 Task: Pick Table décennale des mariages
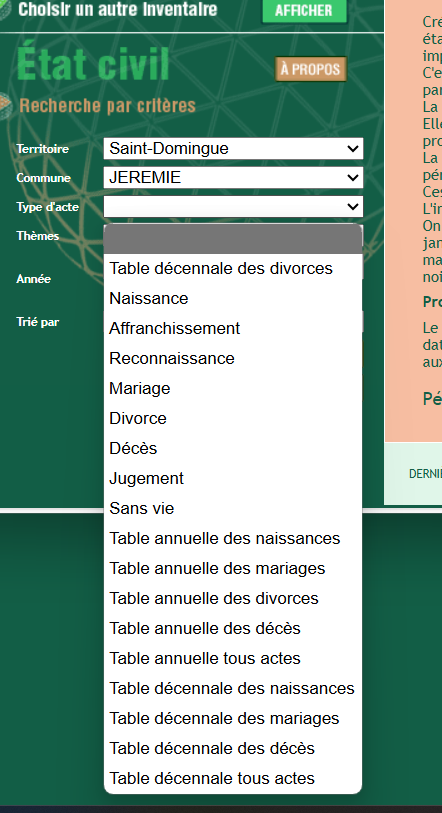[x=233, y=719]
